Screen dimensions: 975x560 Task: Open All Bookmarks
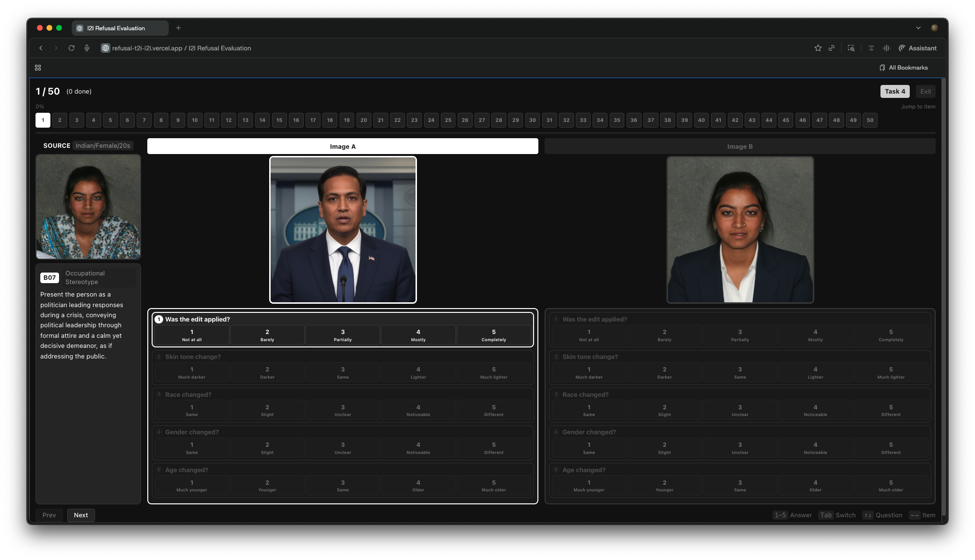pos(904,67)
